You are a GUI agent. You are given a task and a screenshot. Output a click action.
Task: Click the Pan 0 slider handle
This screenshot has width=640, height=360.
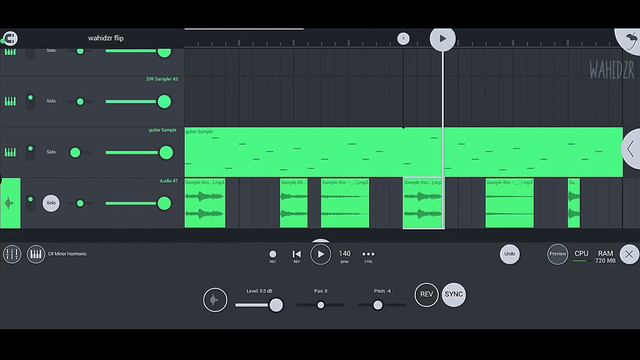pos(321,305)
